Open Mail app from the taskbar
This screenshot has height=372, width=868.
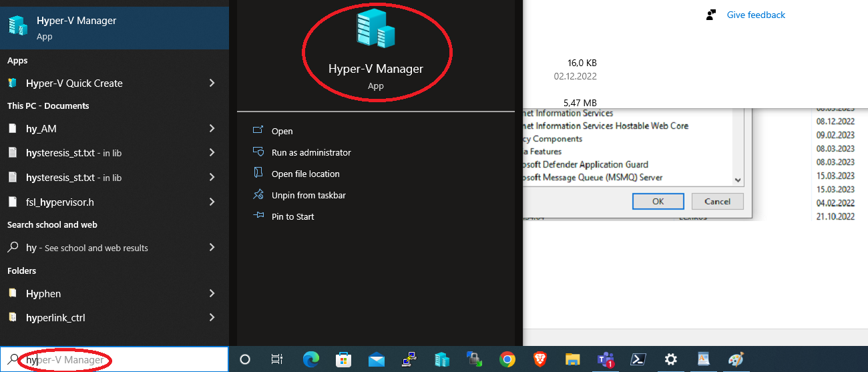click(376, 360)
